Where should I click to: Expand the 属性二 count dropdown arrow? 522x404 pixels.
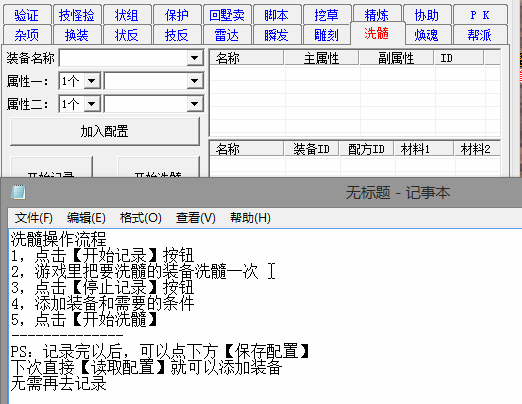tap(91, 104)
